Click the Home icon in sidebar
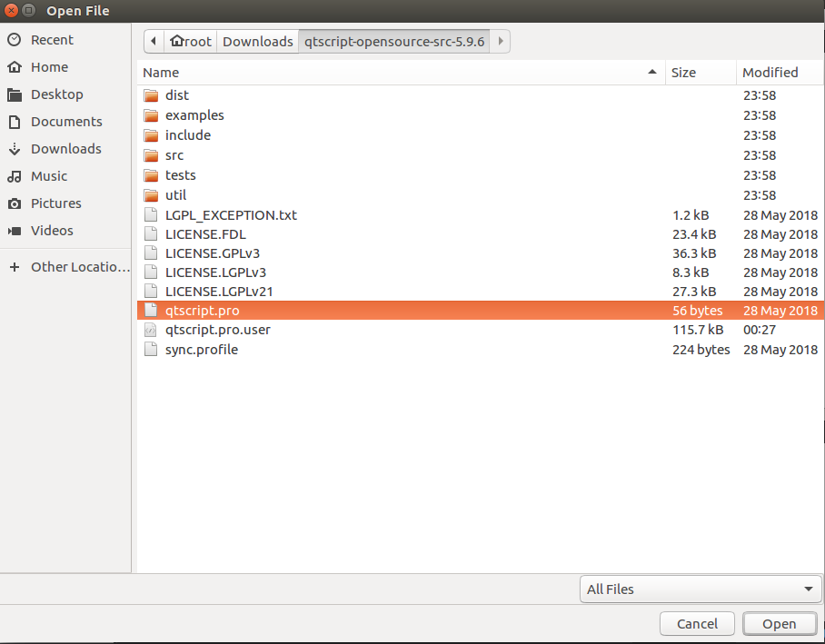The width and height of the screenshot is (825, 644). [15, 67]
